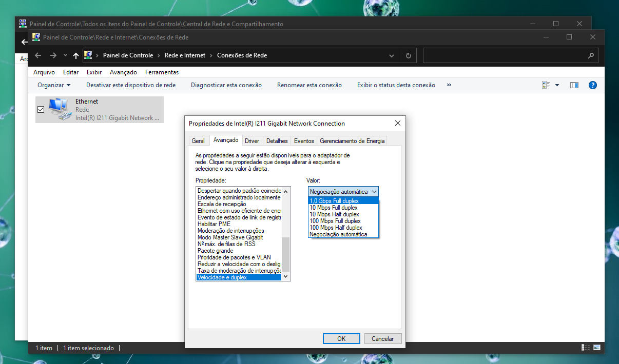Open the Help icon
This screenshot has height=364, width=619.
pyautogui.click(x=592, y=85)
